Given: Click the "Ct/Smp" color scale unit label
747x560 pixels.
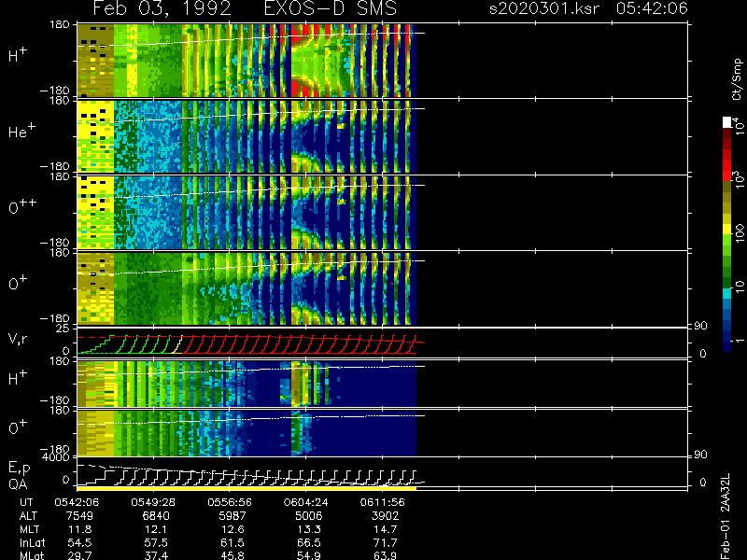Looking at the screenshot, I should [737, 79].
